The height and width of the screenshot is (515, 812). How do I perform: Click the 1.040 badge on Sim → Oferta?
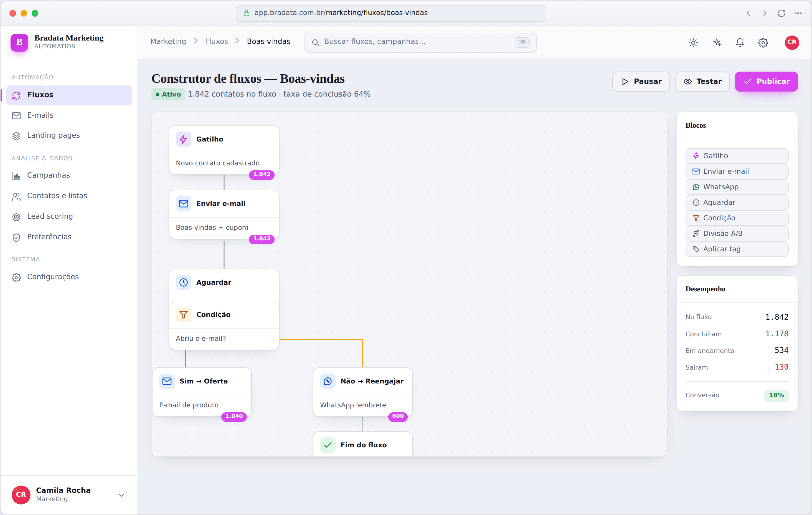pyautogui.click(x=234, y=416)
